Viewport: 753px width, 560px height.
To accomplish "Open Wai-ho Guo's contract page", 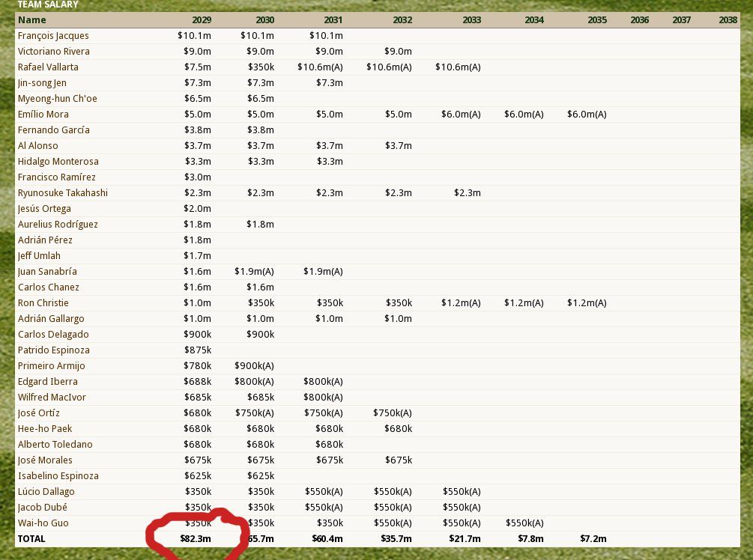I will click(x=43, y=523).
